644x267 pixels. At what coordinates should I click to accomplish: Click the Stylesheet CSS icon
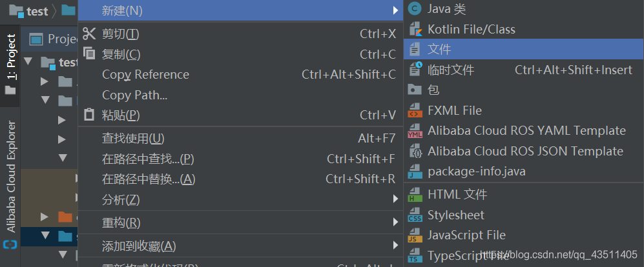[415, 215]
